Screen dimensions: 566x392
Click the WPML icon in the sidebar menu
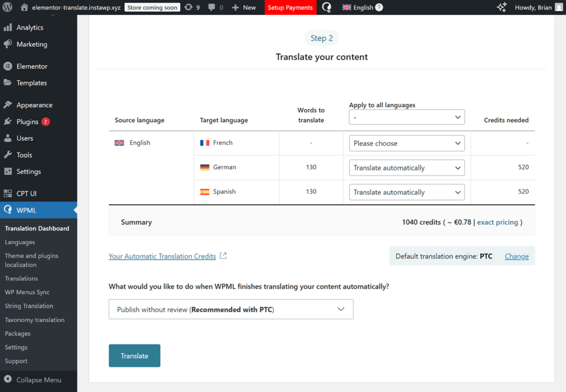(x=8, y=210)
